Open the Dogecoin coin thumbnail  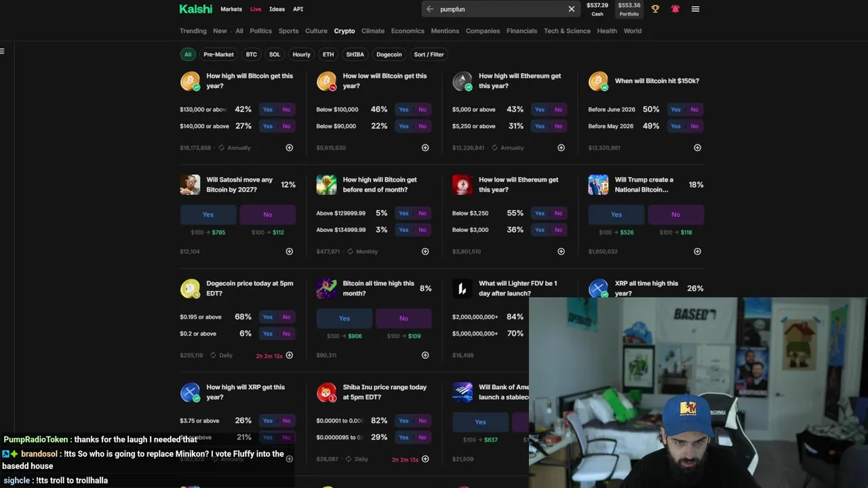(191, 289)
